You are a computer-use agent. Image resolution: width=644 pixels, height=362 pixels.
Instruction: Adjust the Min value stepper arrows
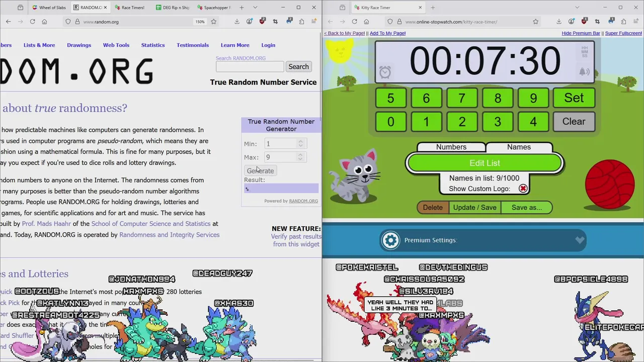coord(300,144)
